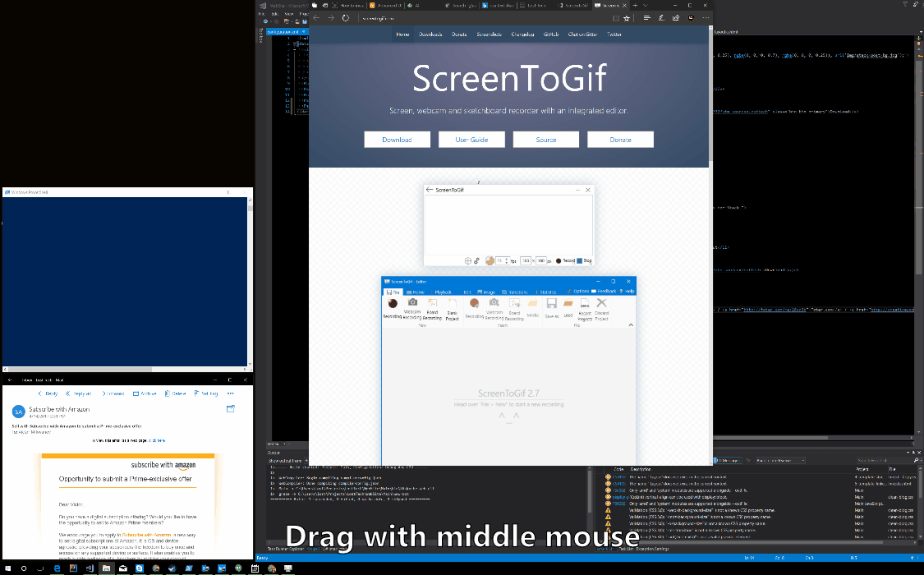This screenshot has height=575, width=924.
Task: Open the Changelog nav link
Action: 522,34
